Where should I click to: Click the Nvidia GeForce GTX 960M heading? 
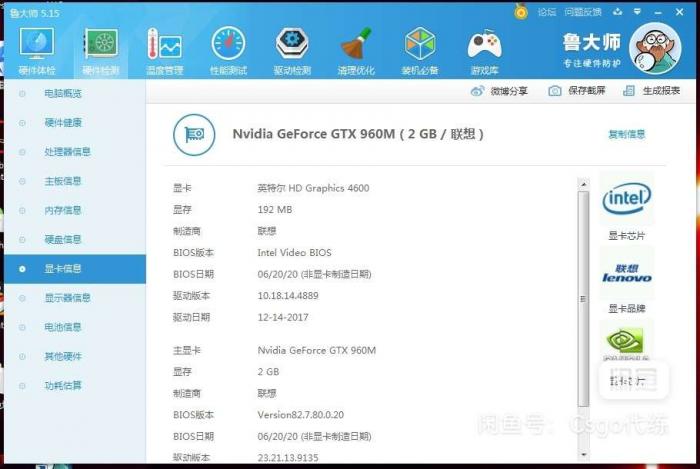click(358, 134)
